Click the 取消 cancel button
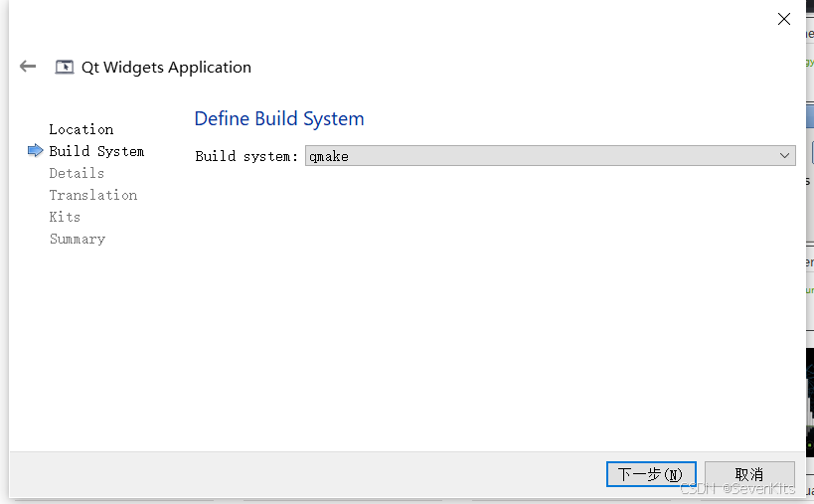Image resolution: width=814 pixels, height=504 pixels. [x=749, y=474]
